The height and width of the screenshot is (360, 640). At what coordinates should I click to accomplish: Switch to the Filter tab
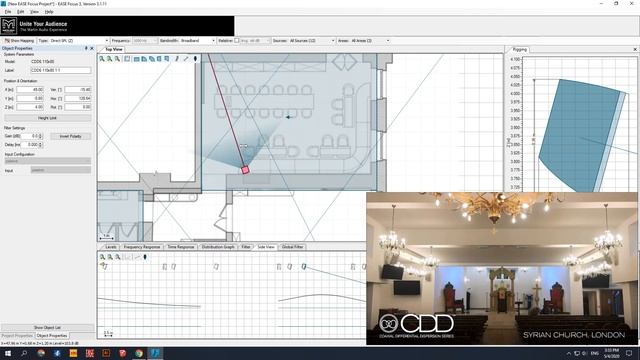pyautogui.click(x=246, y=247)
